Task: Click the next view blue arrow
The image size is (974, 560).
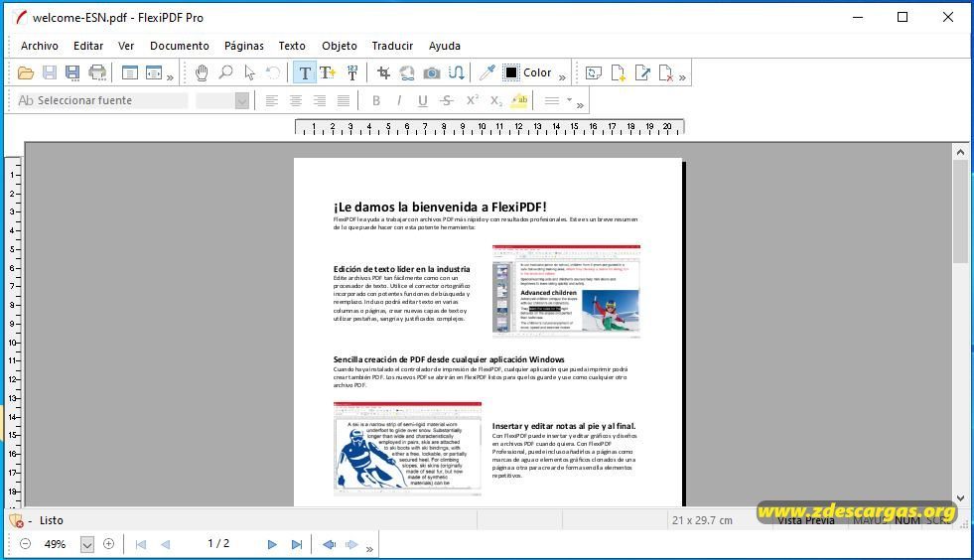Action: (351, 544)
